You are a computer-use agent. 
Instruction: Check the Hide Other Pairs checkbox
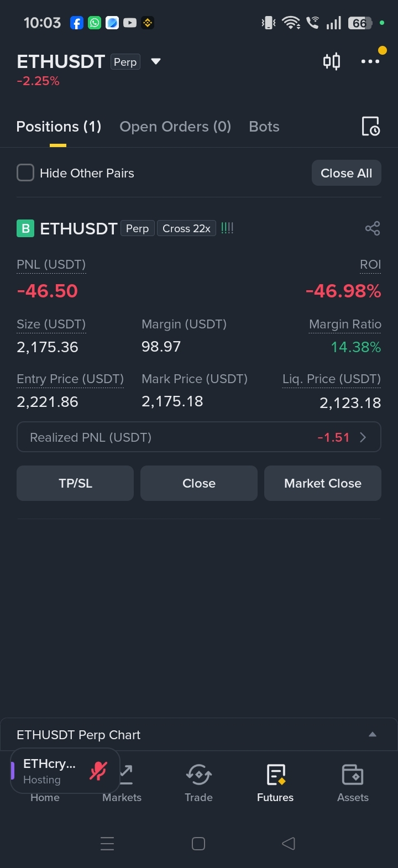point(25,173)
